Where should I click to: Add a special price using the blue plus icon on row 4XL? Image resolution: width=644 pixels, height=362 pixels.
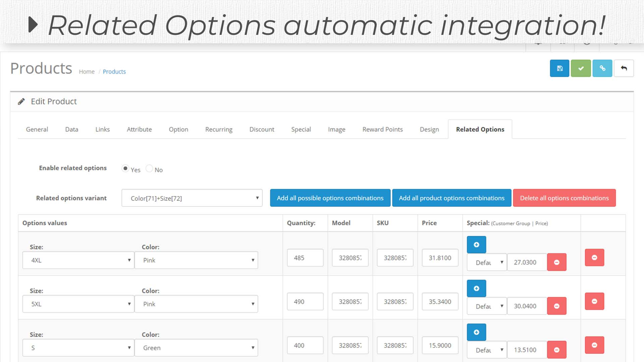pyautogui.click(x=476, y=244)
